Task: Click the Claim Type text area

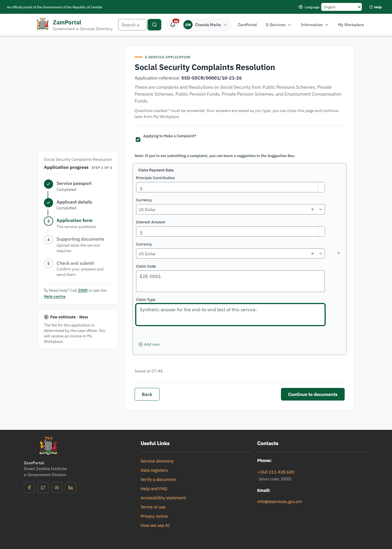Action: (x=230, y=314)
